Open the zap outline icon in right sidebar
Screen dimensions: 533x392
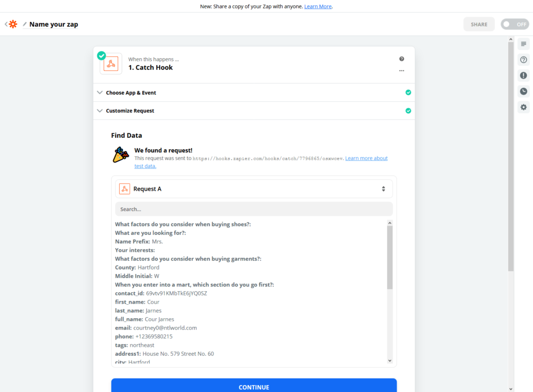point(524,44)
